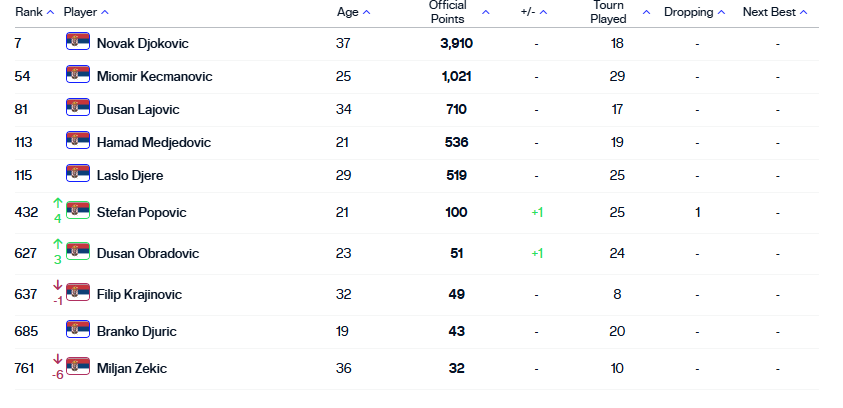Sort by Tourn Played column
The width and height of the screenshot is (843, 408).
[x=616, y=12]
